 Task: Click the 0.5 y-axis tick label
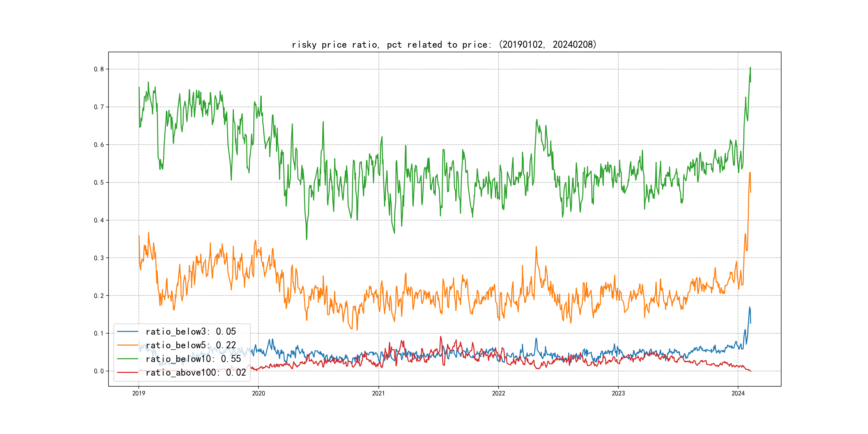point(99,182)
